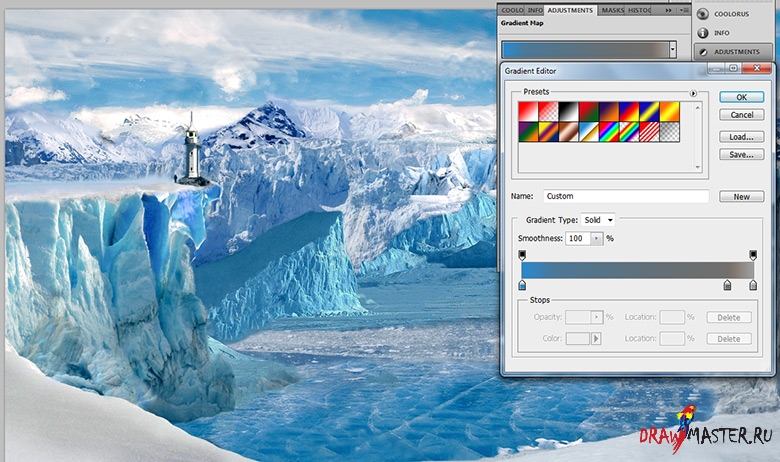
Task: Open the Gradient Type dropdown
Action: pos(599,219)
